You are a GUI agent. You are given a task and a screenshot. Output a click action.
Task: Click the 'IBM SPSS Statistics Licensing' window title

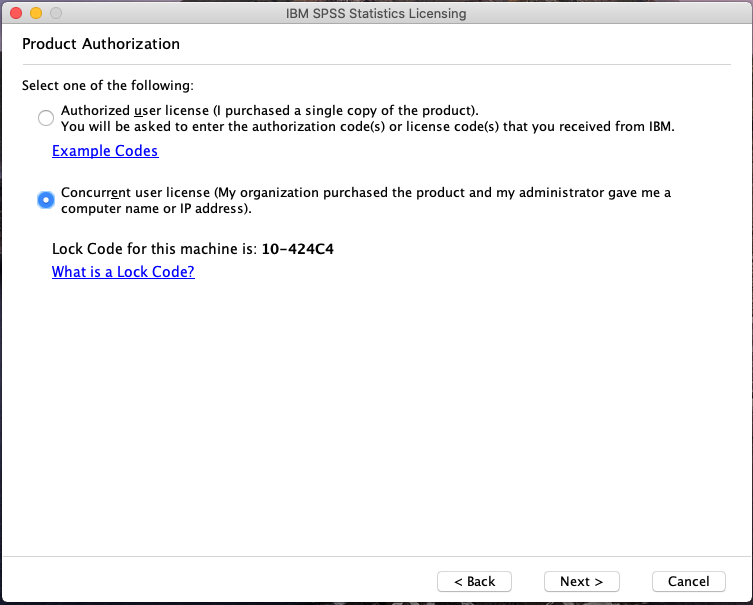click(376, 14)
